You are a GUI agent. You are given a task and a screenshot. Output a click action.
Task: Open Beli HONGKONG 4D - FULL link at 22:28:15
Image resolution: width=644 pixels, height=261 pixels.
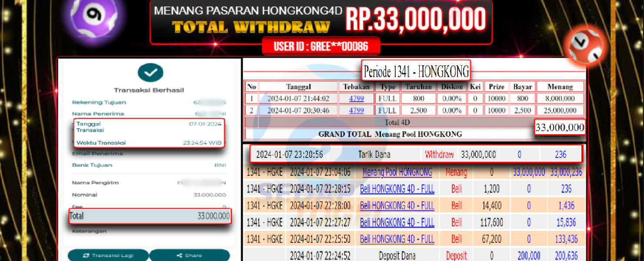[x=397, y=189]
